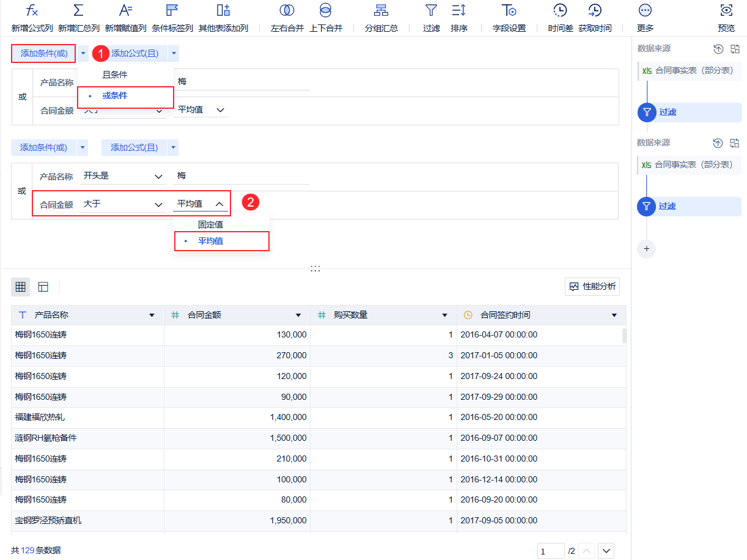Click lower 梅 value input field
The width and height of the screenshot is (747, 560).
[241, 176]
